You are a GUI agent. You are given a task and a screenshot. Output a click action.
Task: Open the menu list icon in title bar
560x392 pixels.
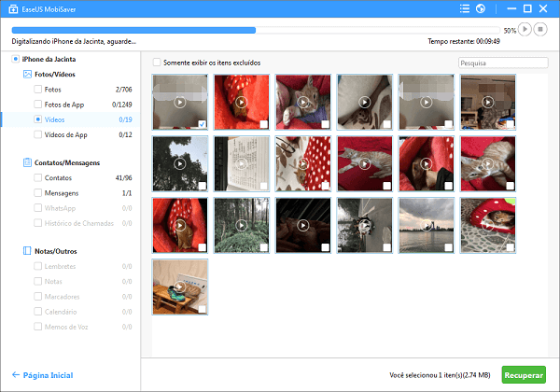[467, 9]
